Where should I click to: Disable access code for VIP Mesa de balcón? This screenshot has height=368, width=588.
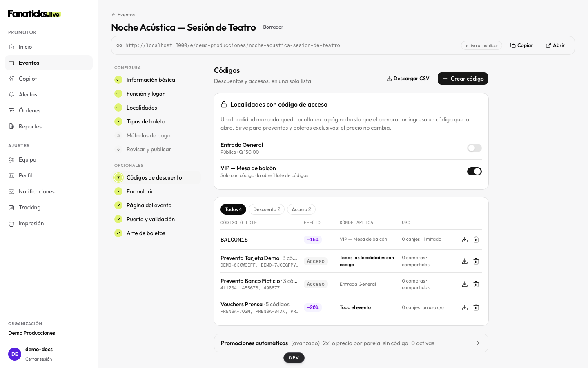[x=474, y=171]
